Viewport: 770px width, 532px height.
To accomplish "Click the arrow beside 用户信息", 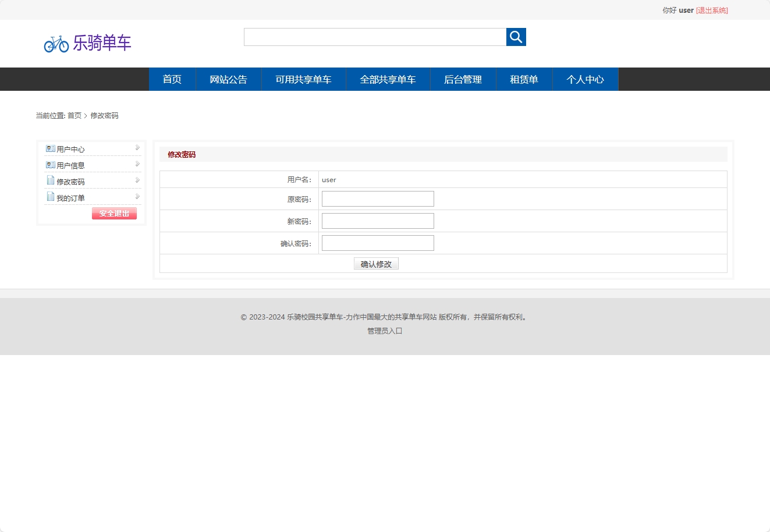I will tap(137, 164).
